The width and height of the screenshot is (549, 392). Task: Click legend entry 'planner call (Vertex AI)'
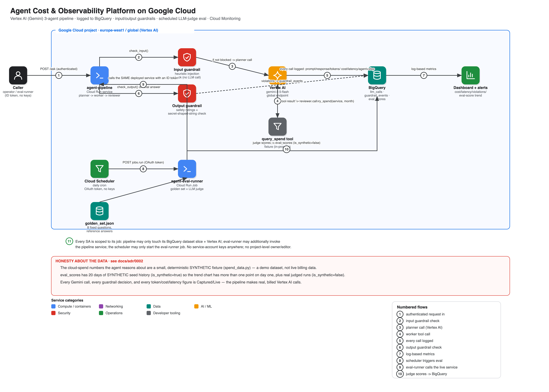click(x=424, y=327)
